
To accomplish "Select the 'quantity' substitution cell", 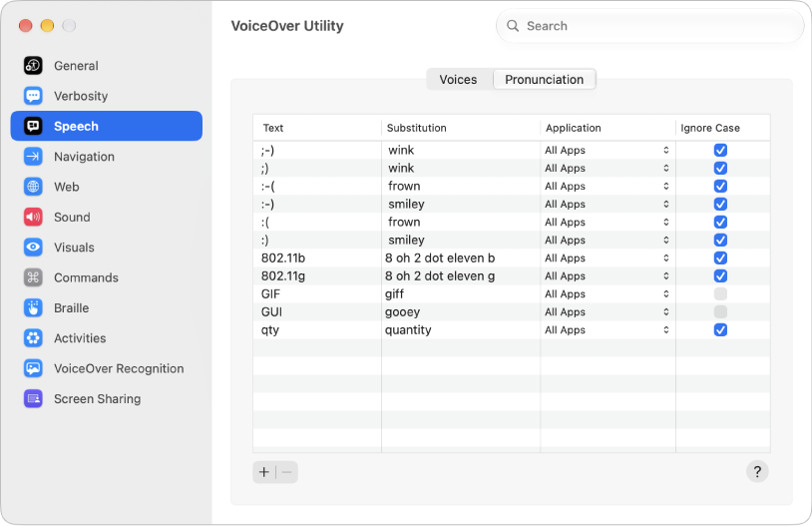I will tap(461, 329).
